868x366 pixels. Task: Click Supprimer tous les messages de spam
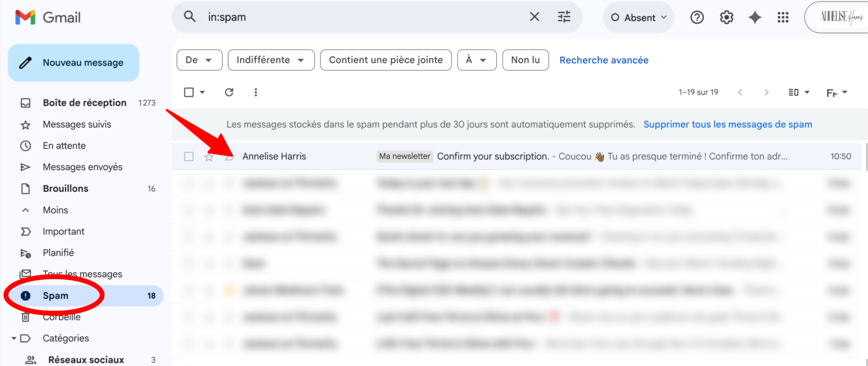(728, 124)
